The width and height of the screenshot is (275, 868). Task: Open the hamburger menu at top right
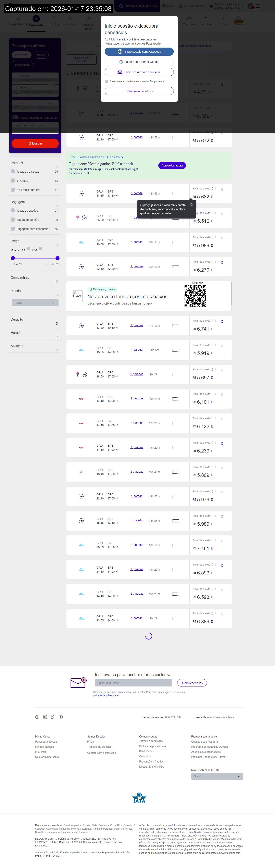coord(258,6)
